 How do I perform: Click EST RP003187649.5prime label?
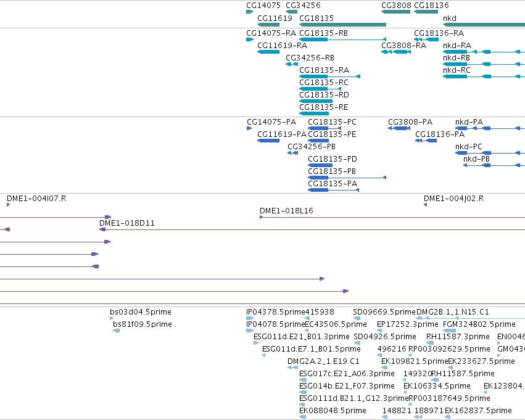click(449, 399)
